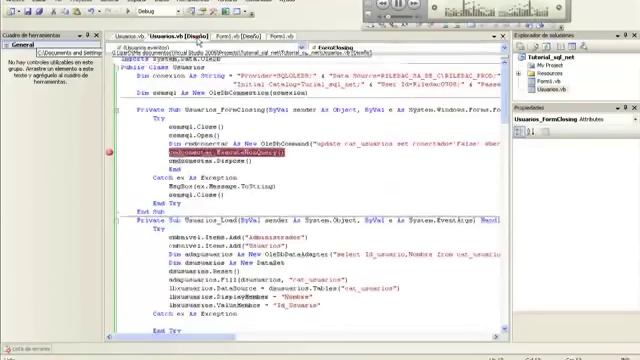Undo the last action with the toolbar arrow

[91, 11]
